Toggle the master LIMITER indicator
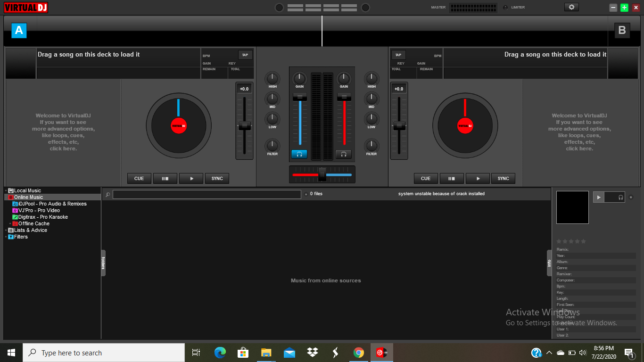644x362 pixels. point(506,8)
